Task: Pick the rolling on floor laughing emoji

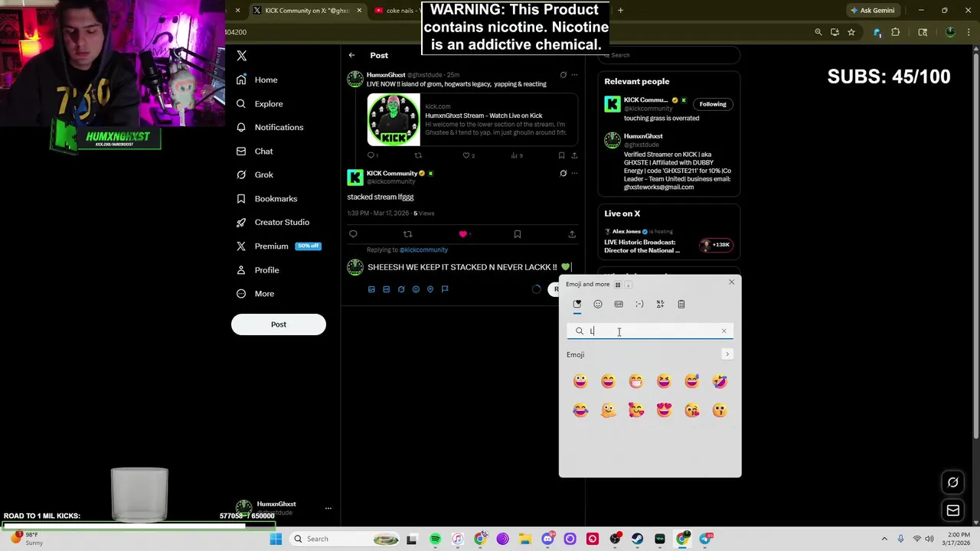Action: 720,381
